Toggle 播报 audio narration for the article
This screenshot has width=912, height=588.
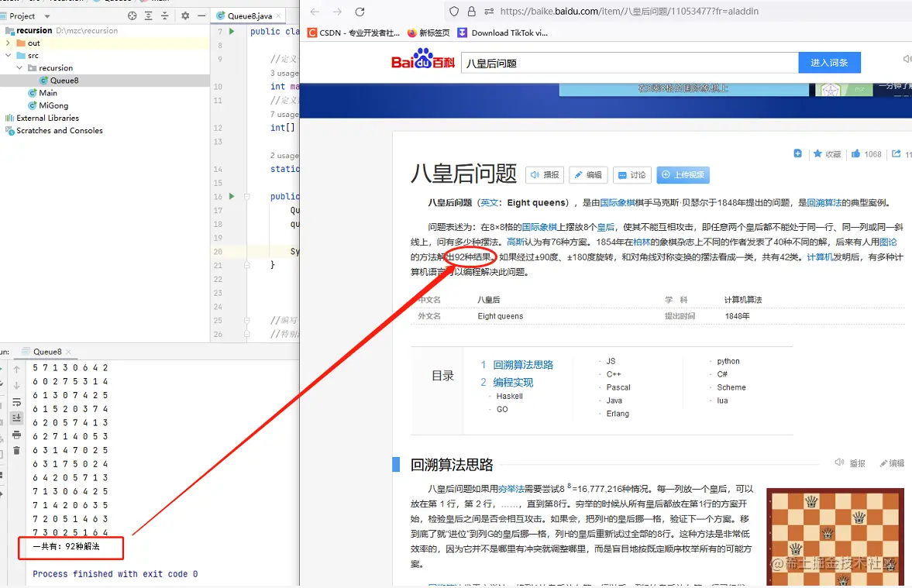pos(544,174)
